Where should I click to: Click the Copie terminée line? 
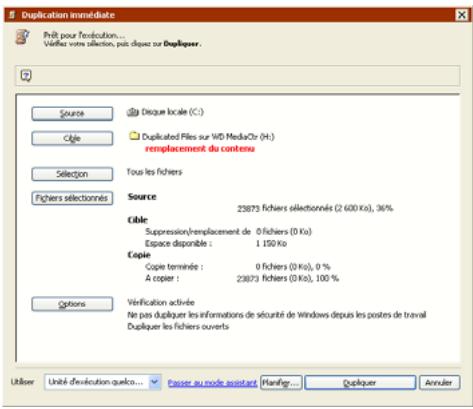pyautogui.click(x=238, y=267)
